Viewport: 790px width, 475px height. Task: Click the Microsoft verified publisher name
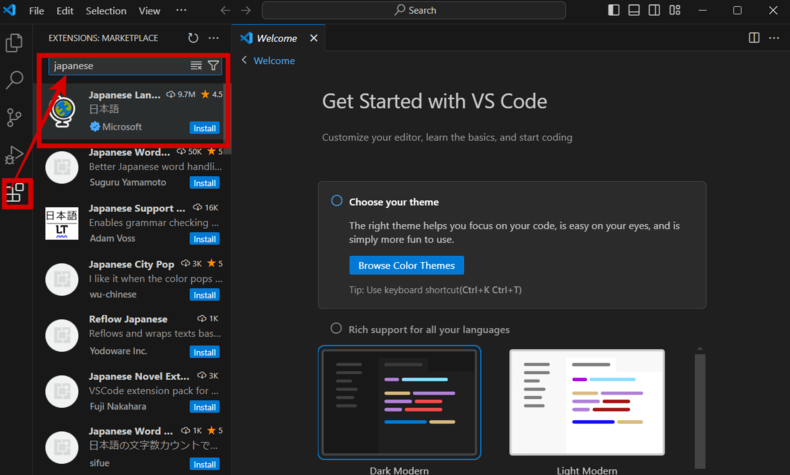click(122, 127)
